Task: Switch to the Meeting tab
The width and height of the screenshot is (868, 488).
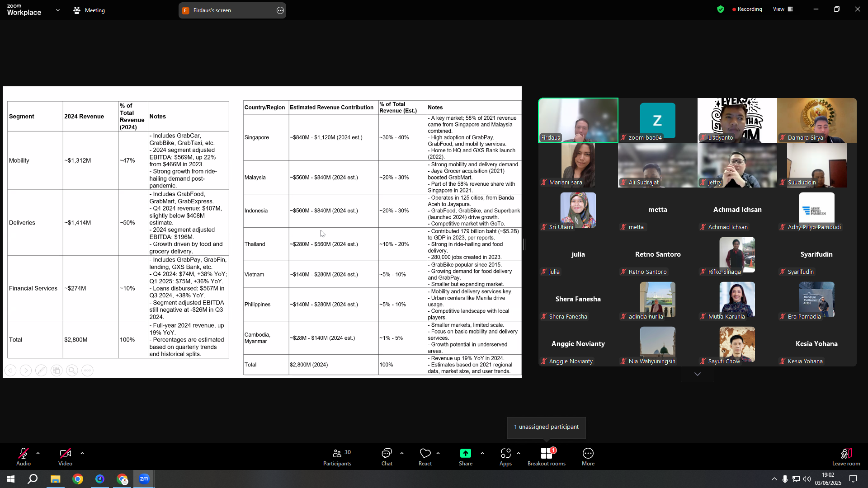Action: [x=90, y=10]
